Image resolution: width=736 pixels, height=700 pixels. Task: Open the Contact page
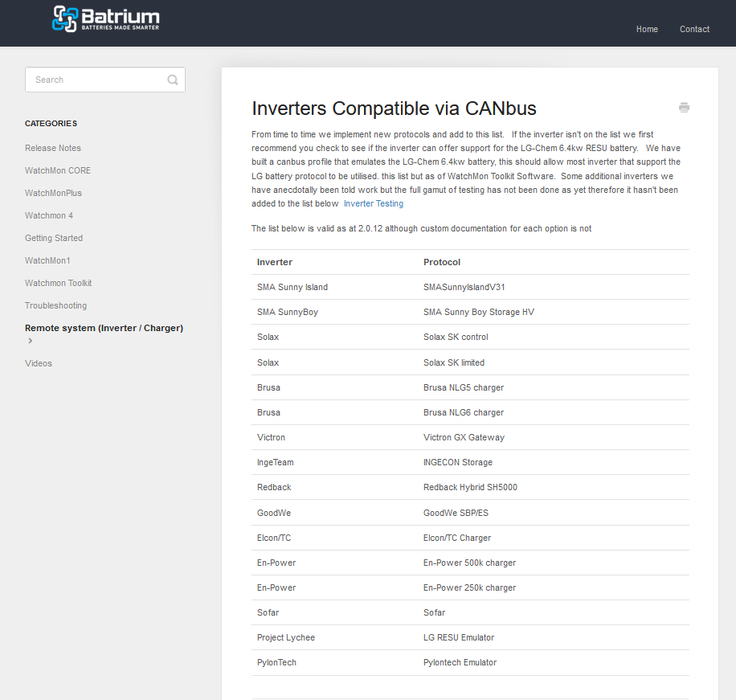[694, 29]
